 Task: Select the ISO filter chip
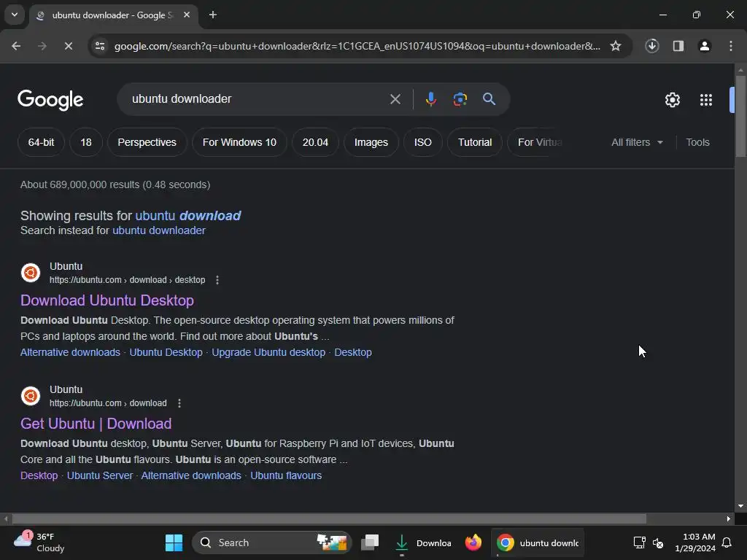click(423, 142)
